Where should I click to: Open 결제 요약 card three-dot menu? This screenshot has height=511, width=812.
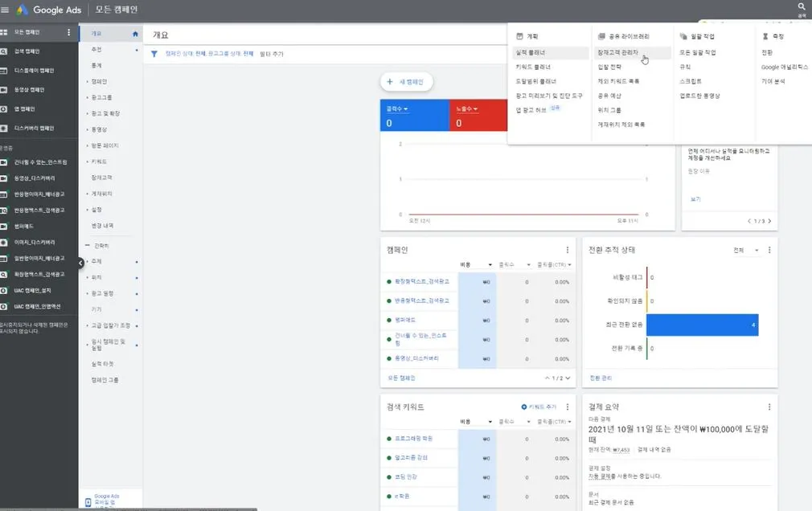(769, 407)
